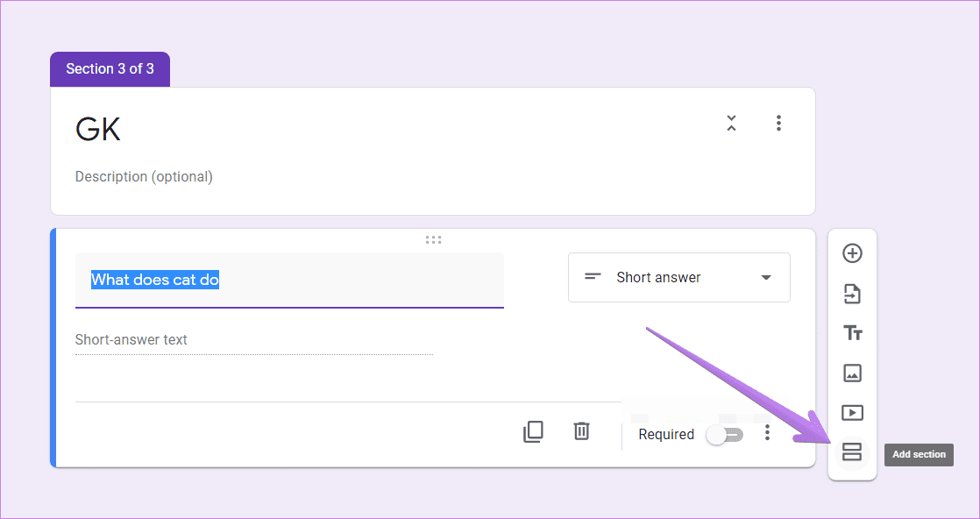
Task: Toggle the Required switch
Action: tap(724, 435)
